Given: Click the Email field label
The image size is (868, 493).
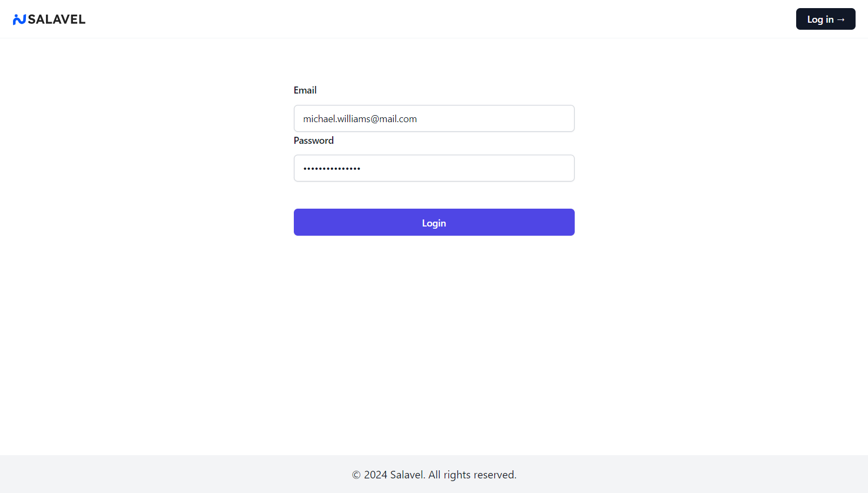Looking at the screenshot, I should point(305,90).
